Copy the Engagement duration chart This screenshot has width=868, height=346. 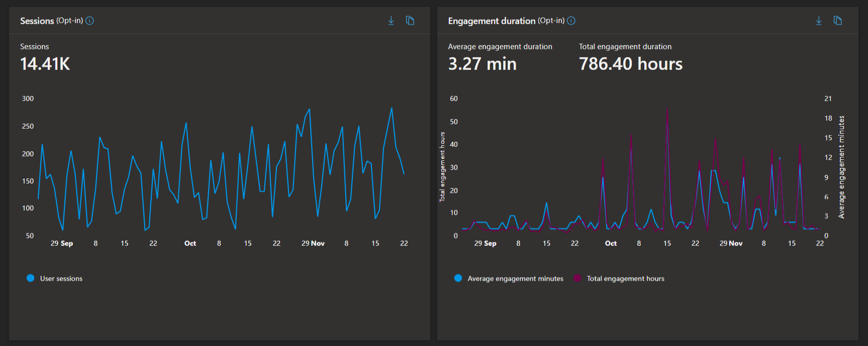838,21
